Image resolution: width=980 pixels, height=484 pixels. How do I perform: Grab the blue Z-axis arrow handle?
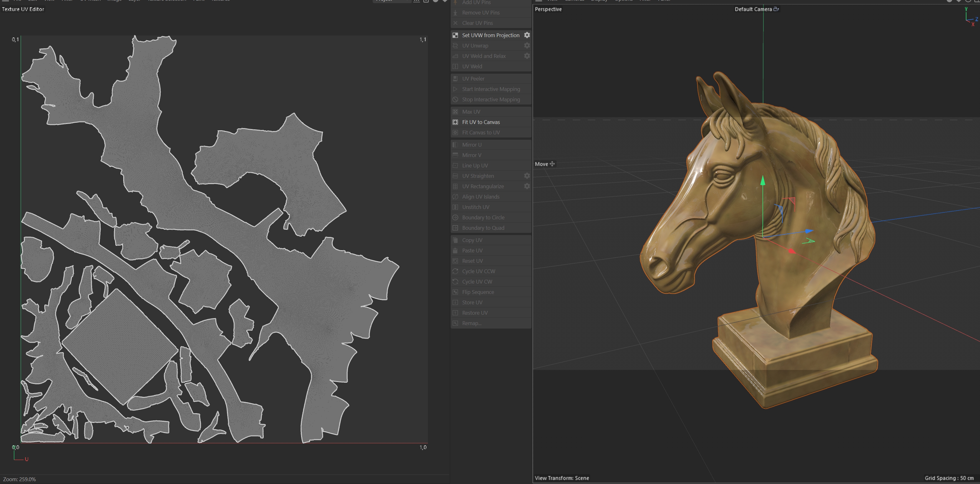(809, 231)
